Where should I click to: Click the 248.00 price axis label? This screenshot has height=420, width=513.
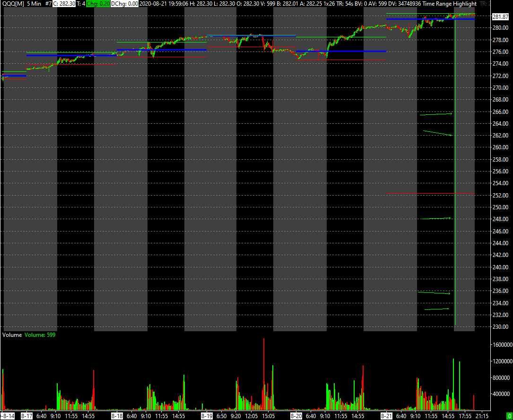(500, 219)
